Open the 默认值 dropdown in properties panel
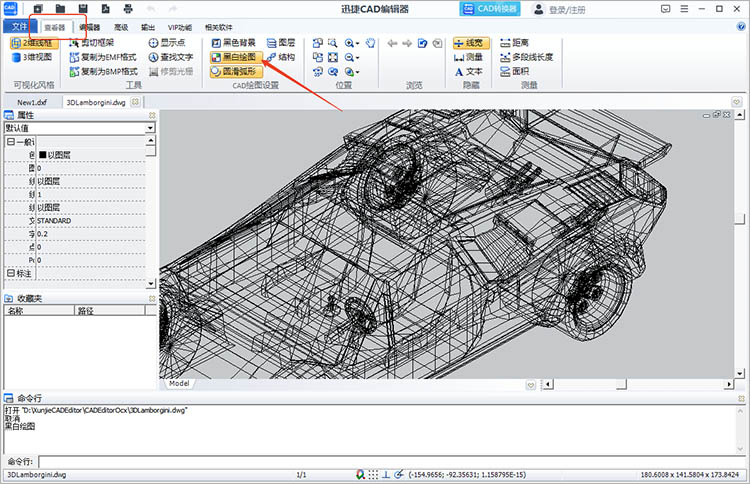 [150, 128]
